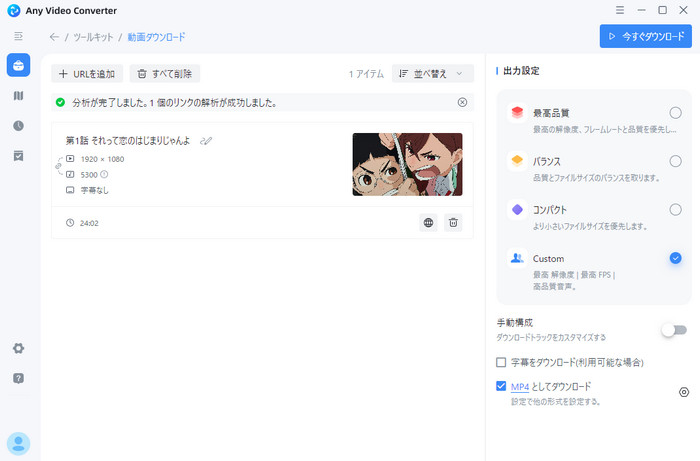Toggle the 手動構成 switch
Viewport: 700px width, 461px height.
[x=674, y=330]
